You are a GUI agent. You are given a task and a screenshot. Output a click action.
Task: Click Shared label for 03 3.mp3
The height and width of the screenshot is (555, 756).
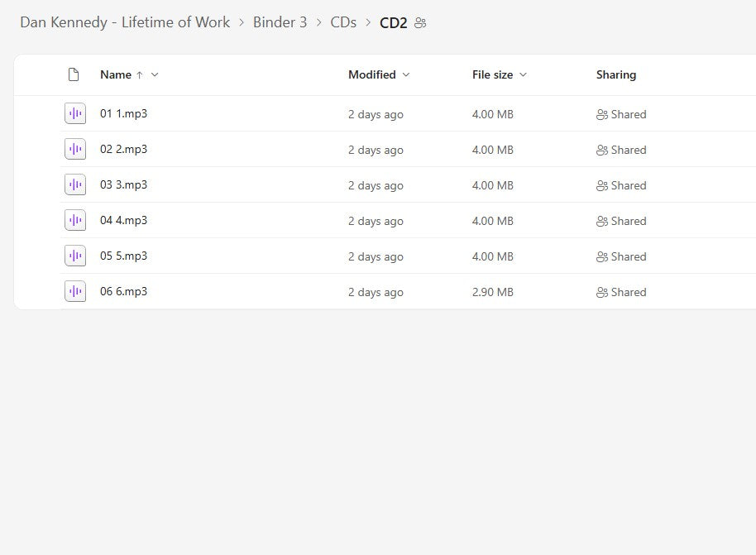click(x=629, y=185)
